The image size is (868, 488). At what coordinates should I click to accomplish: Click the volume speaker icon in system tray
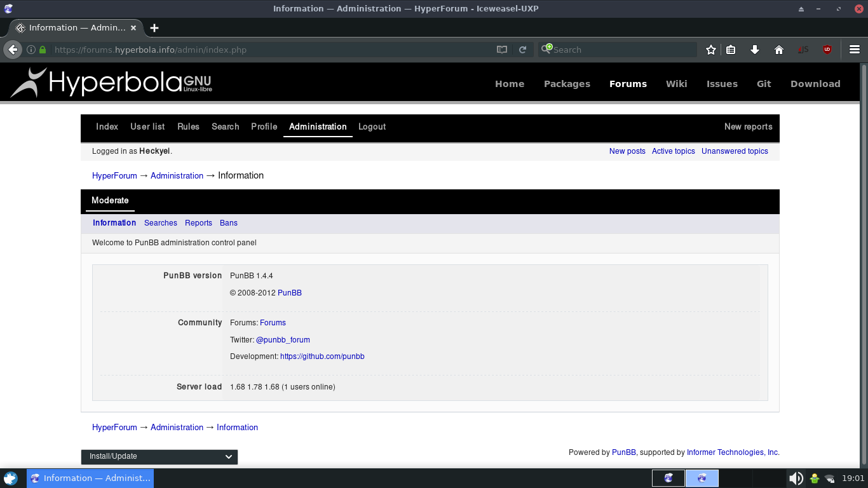pyautogui.click(x=796, y=478)
